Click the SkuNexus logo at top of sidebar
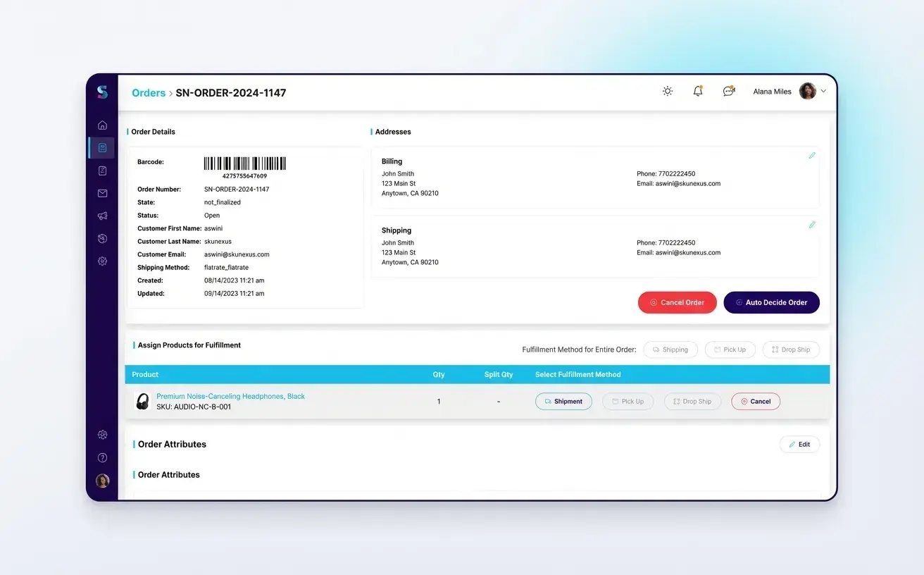 point(102,92)
